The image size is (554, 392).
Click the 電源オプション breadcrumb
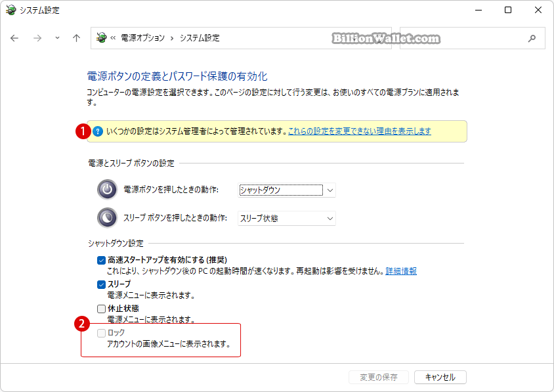tap(142, 38)
